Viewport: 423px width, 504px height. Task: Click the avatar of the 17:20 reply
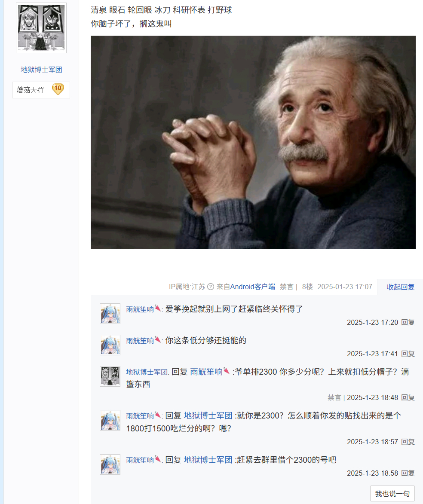click(110, 313)
